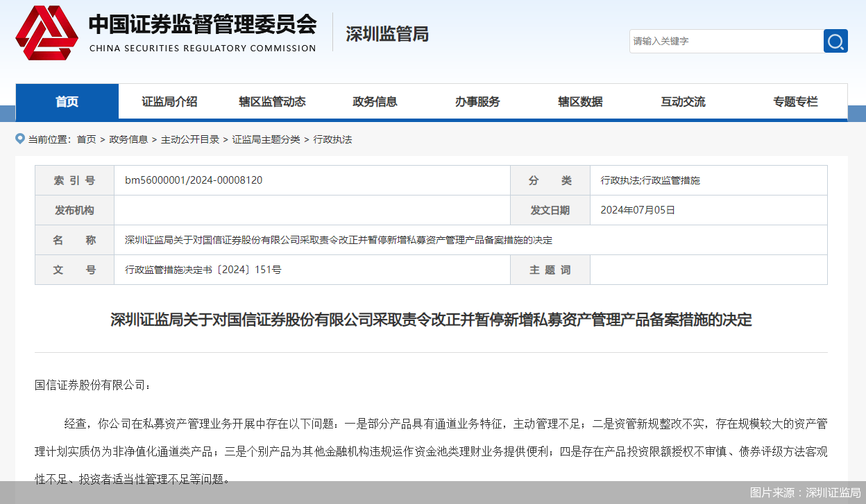Click the 分类 table label cell

click(550, 180)
